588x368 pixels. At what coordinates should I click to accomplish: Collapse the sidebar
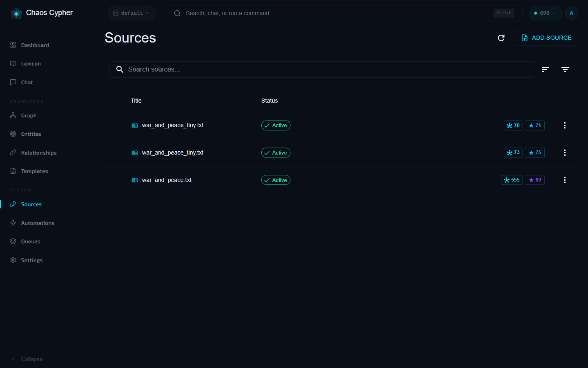[27, 359]
